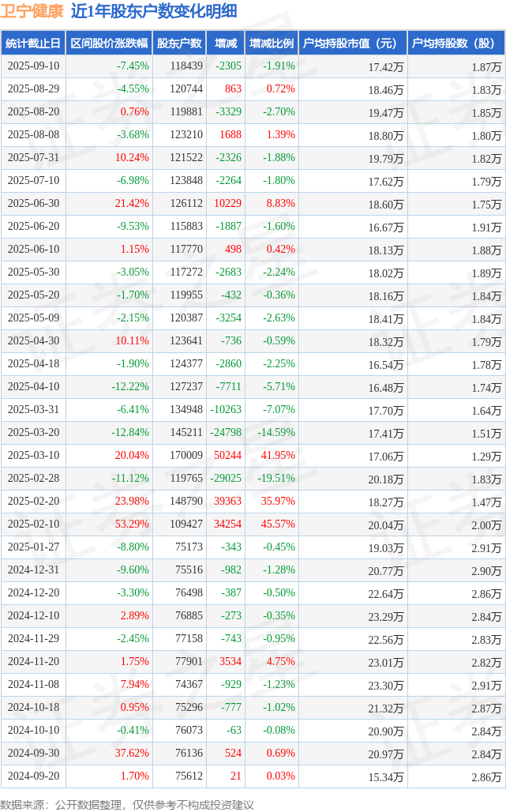Image resolution: width=506 pixels, height=812 pixels.
Task: Click the 15.34万 holding value cell
Action: (387, 777)
